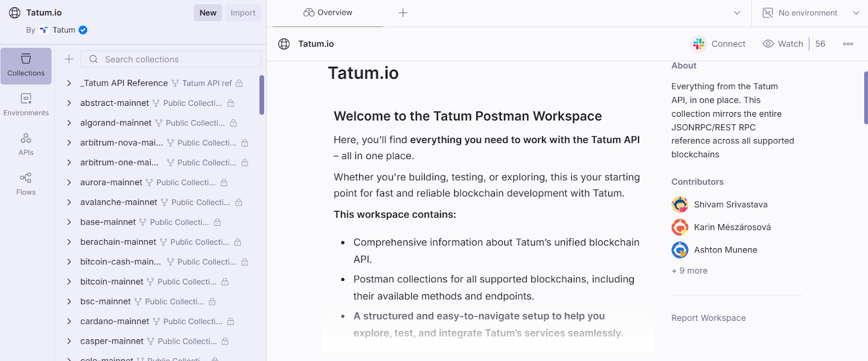The image size is (868, 361).
Task: Click the fork icon on casper-mainnet row
Action: [151, 341]
